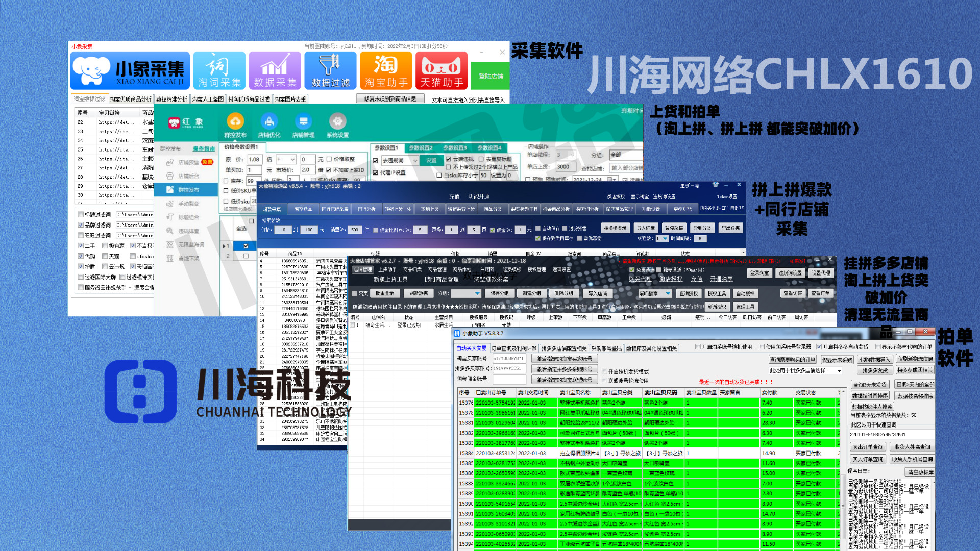Screen dimensions: 980x551
Task: Uncheck 二手 filter checkbox
Action: (x=81, y=246)
